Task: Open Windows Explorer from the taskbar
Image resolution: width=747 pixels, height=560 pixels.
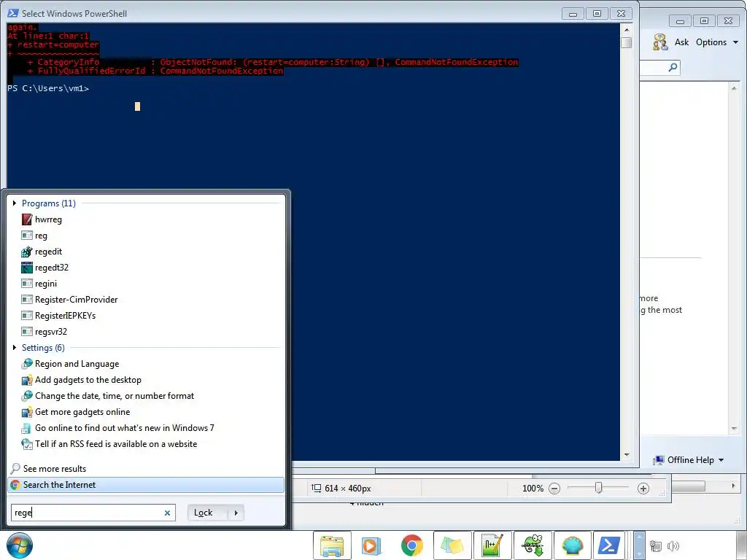Action: pos(332,545)
